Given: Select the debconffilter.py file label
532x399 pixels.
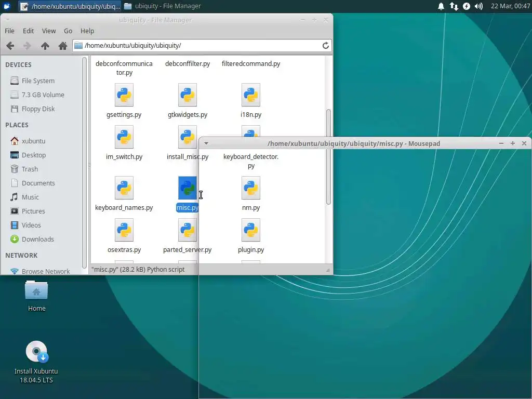Looking at the screenshot, I should pos(187,63).
